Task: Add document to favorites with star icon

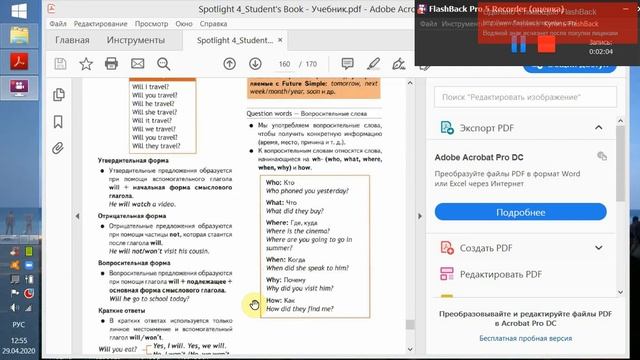Action: tap(86, 64)
